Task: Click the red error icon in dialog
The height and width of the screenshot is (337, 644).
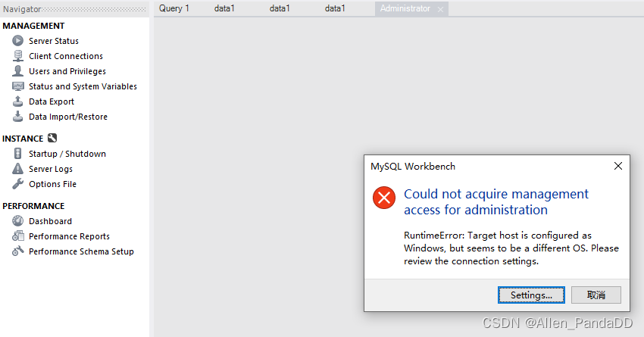Action: click(384, 198)
